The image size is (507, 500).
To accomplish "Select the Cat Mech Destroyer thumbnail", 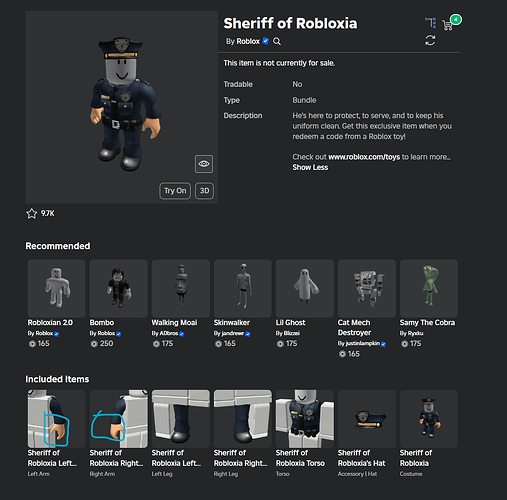I will pyautogui.click(x=367, y=288).
